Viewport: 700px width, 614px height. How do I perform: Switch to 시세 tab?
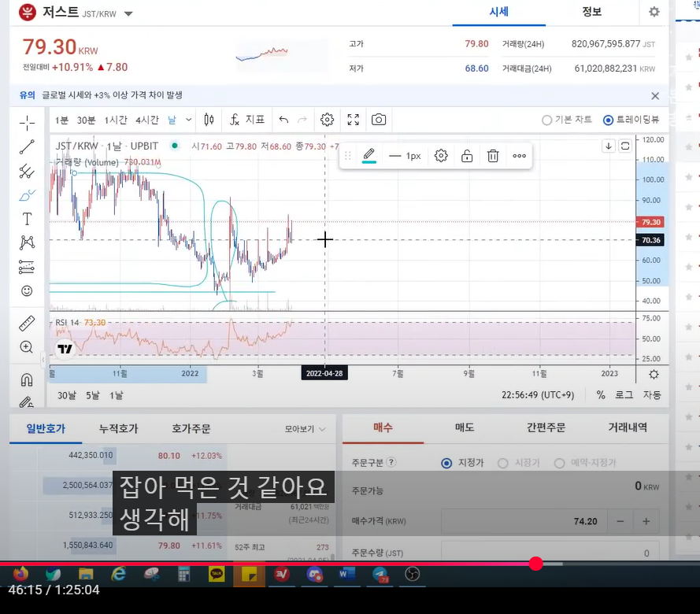[x=498, y=12]
